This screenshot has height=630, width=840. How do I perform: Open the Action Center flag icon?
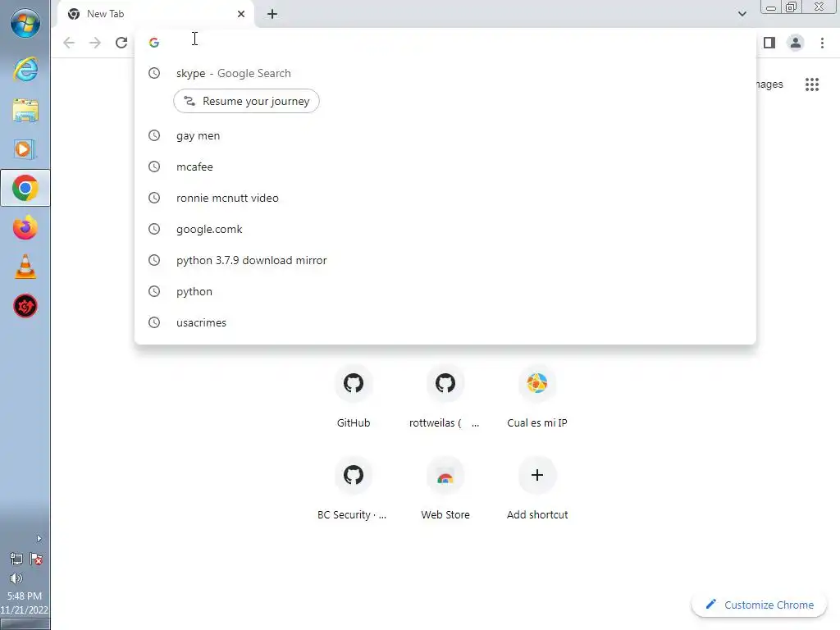[36, 559]
